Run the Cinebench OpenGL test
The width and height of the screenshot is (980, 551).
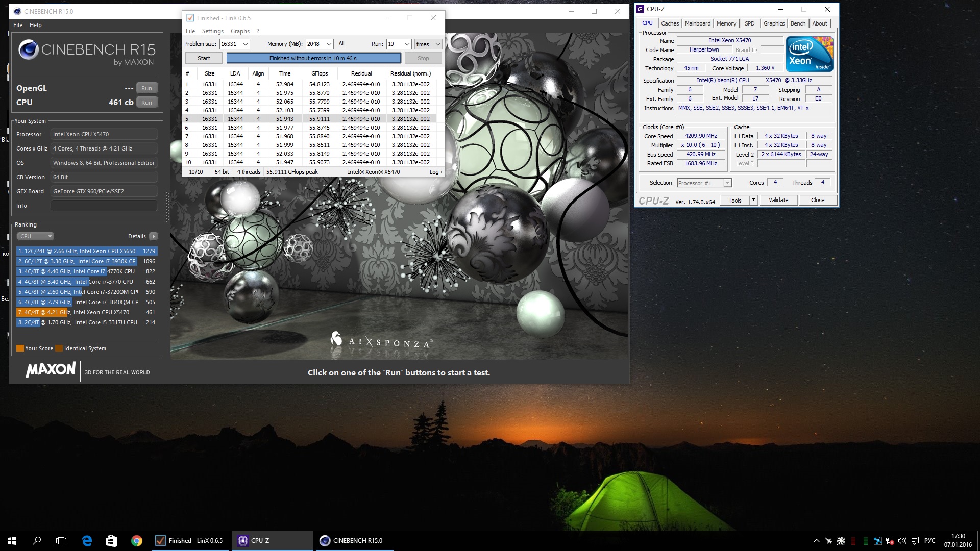pos(146,88)
